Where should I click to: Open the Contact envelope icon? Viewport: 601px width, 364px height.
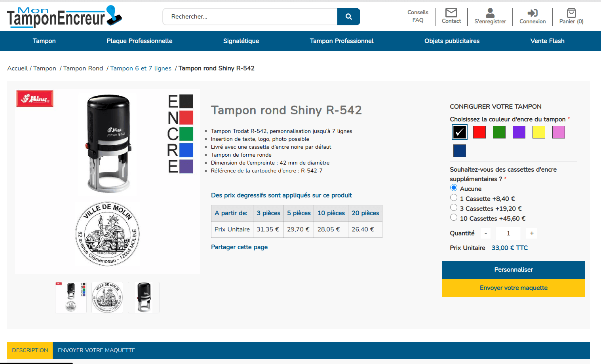pos(451,13)
